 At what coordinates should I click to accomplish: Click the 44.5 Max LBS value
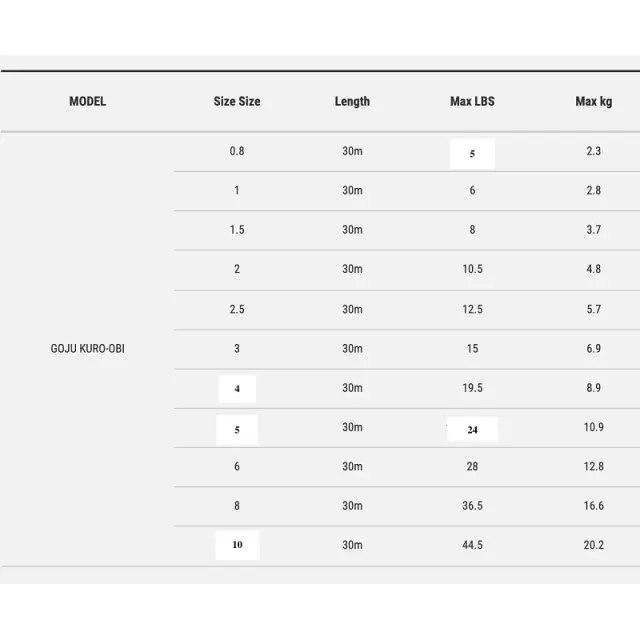(x=472, y=545)
